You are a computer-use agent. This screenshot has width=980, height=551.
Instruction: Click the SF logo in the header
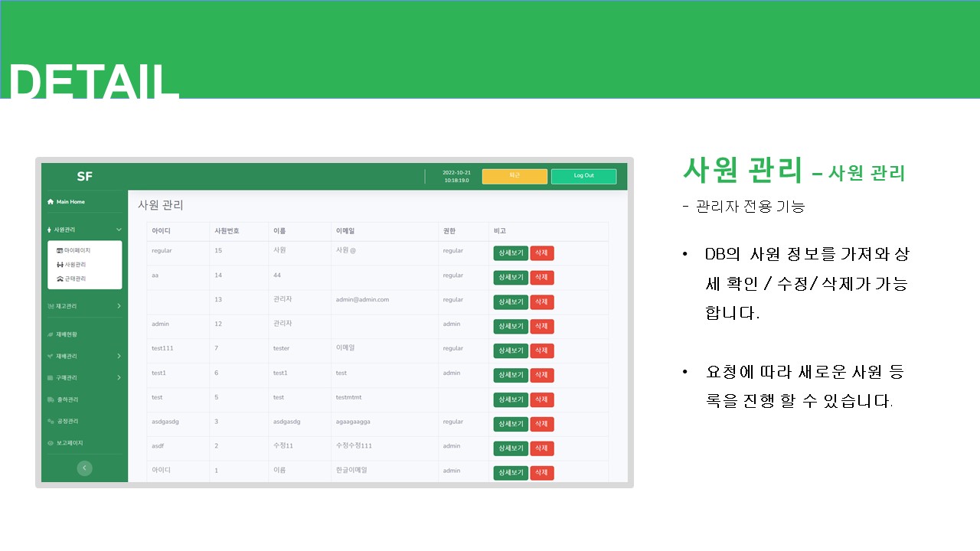[84, 177]
